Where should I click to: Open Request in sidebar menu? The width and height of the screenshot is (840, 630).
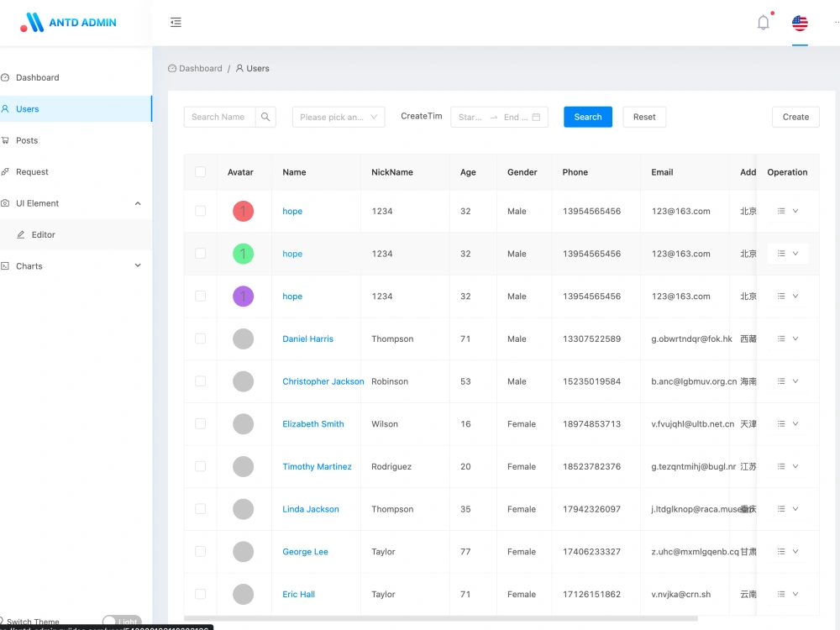click(x=76, y=172)
